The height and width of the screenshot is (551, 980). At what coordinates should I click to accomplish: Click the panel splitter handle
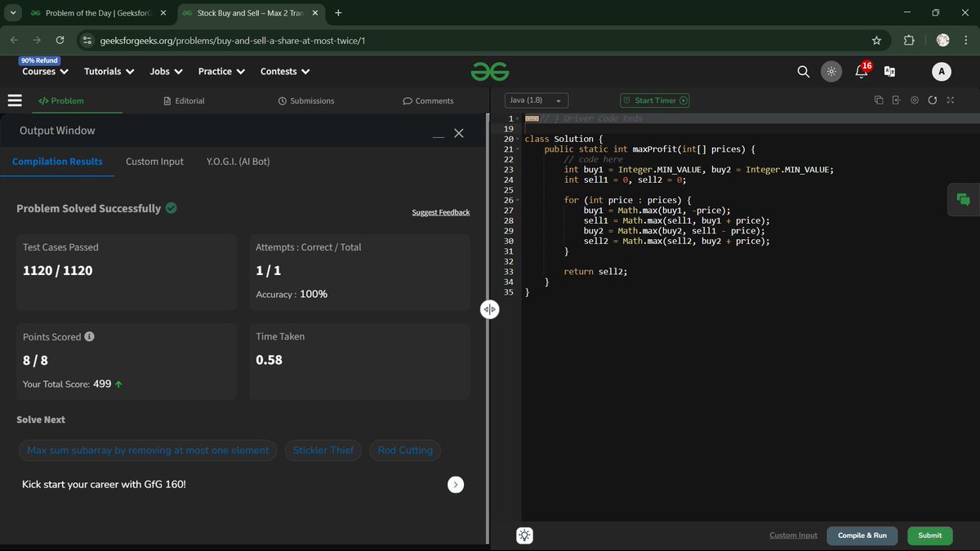(489, 309)
